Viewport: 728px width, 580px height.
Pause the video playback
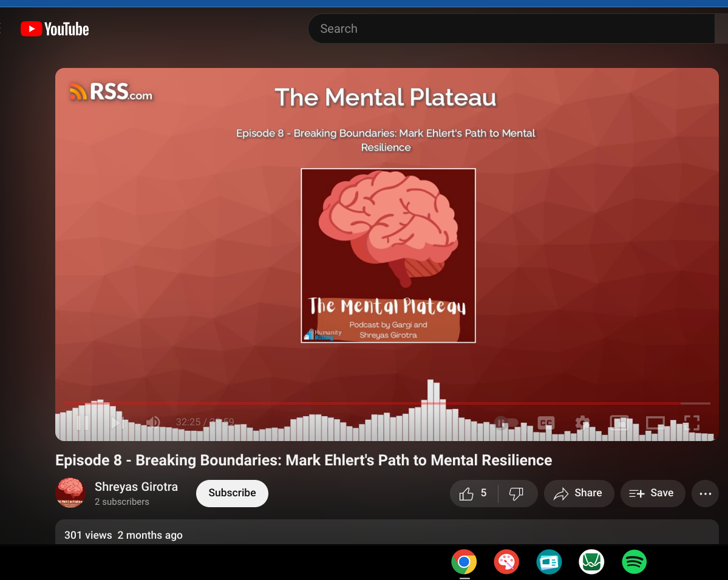tap(83, 422)
